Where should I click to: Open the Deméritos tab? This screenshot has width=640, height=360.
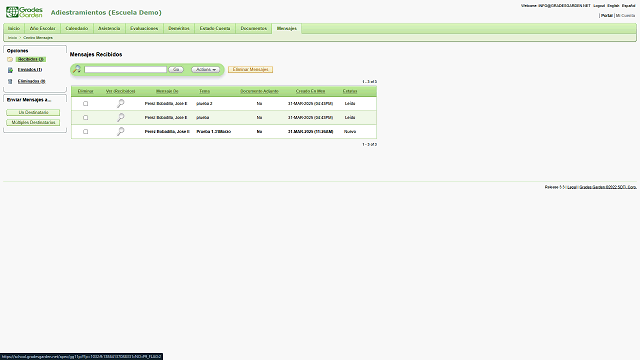179,29
